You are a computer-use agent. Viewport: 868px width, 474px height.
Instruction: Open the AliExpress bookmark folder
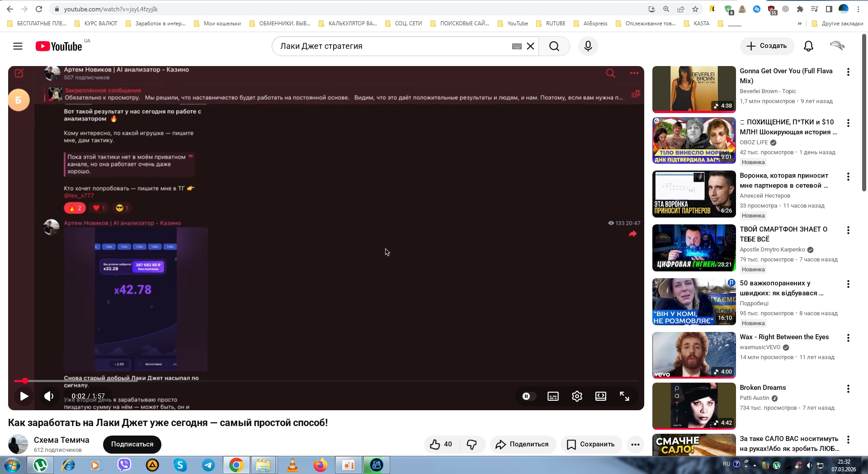[x=590, y=24]
